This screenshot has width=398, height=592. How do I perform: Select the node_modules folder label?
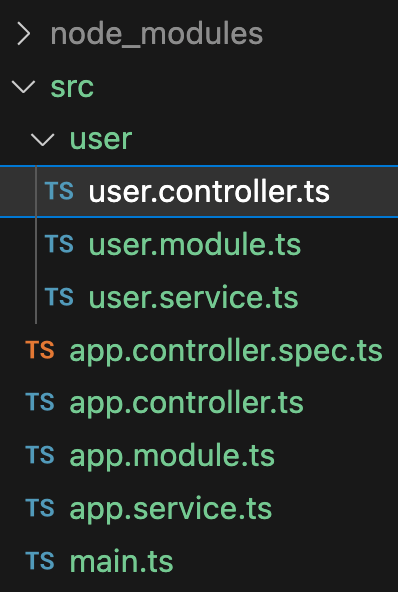pos(156,35)
